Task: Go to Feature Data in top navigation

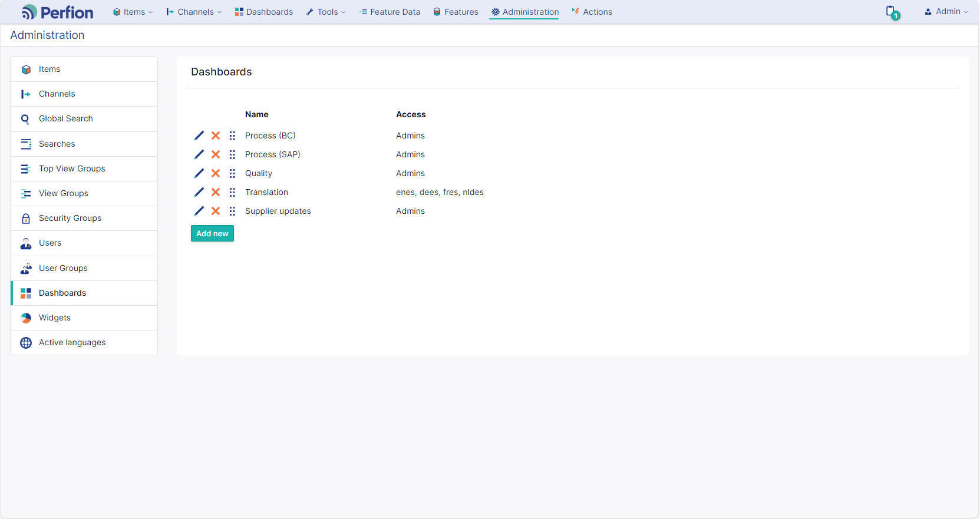Action: (390, 12)
